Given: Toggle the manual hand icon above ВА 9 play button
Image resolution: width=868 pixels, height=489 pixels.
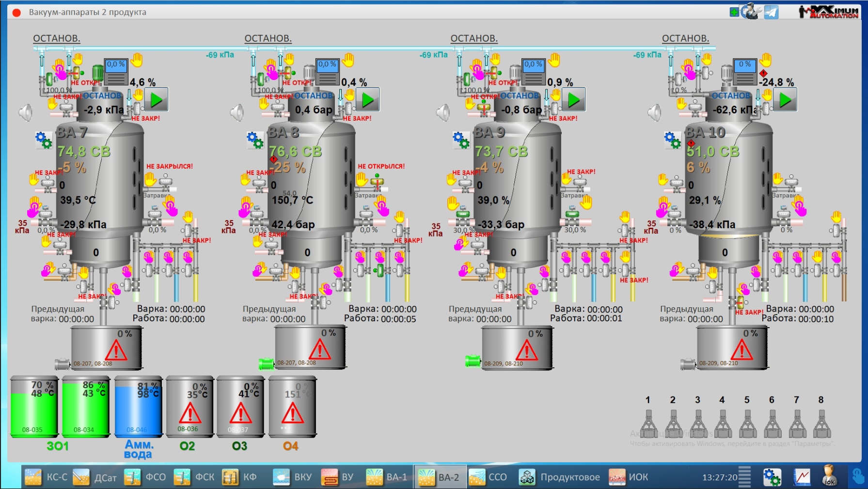Looking at the screenshot, I should pyautogui.click(x=554, y=61).
